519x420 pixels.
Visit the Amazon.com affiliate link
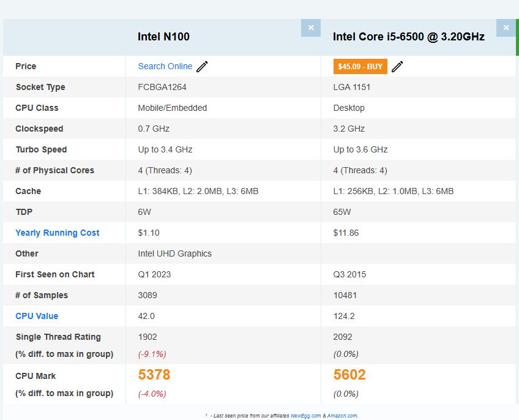pyautogui.click(x=342, y=416)
